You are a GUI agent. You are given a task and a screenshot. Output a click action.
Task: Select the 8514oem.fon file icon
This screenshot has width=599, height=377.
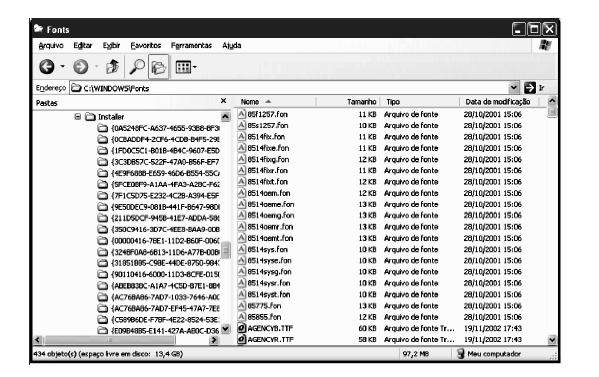click(x=241, y=193)
